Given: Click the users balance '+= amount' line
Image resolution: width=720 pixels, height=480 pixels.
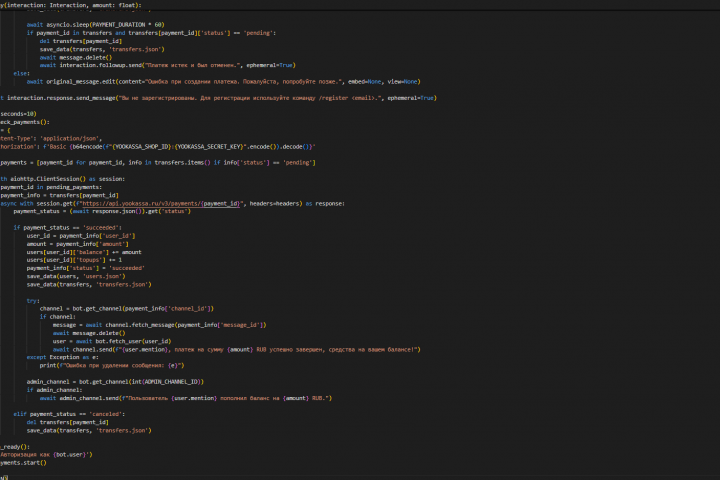Looking at the screenshot, I should click(x=84, y=252).
